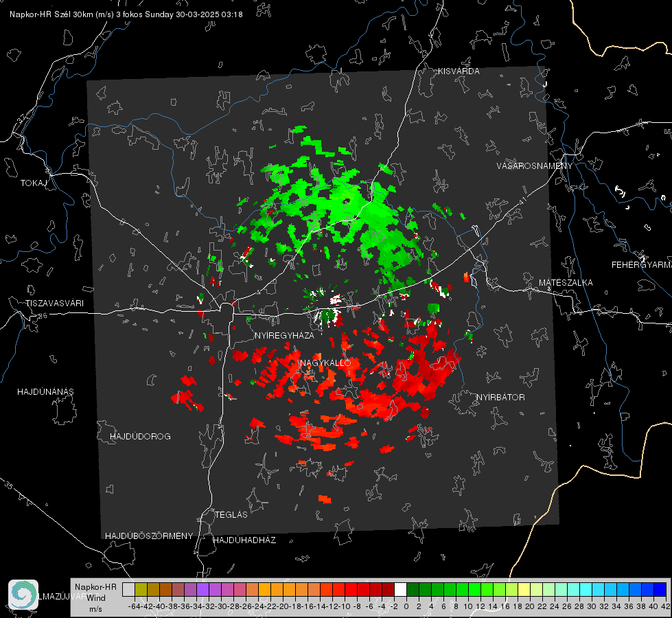Click the gray first legend swatch
This screenshot has width=672, height=618.
[x=128, y=589]
